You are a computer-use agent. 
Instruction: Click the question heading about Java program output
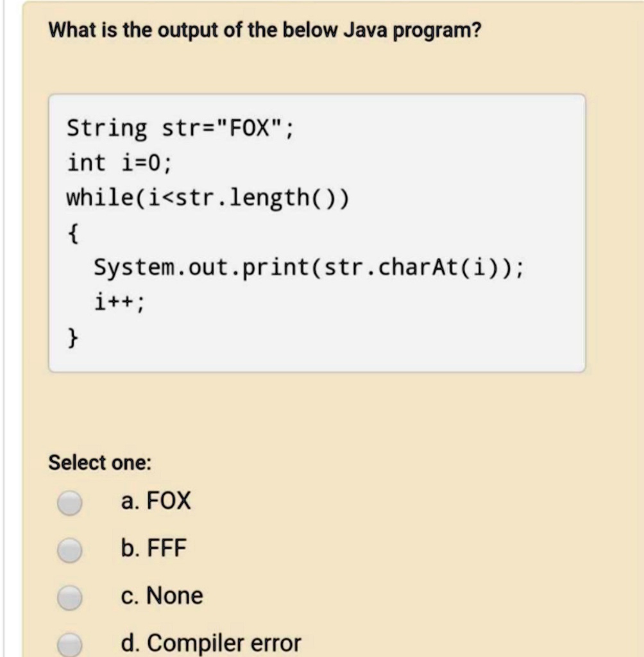265,30
